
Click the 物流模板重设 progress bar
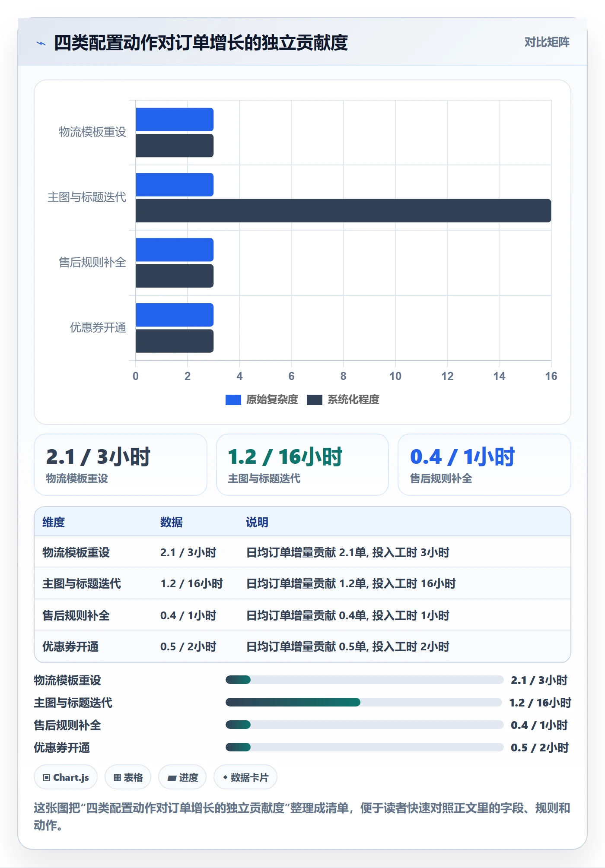tap(364, 680)
